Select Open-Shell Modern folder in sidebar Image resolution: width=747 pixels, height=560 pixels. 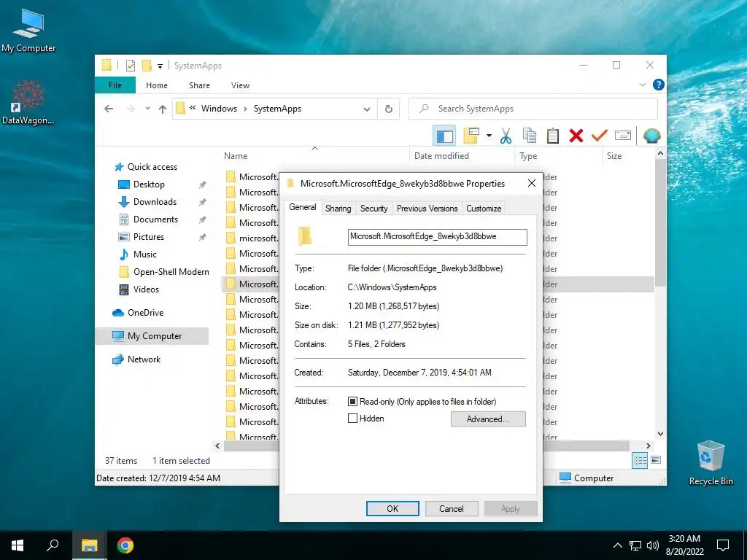(x=171, y=272)
